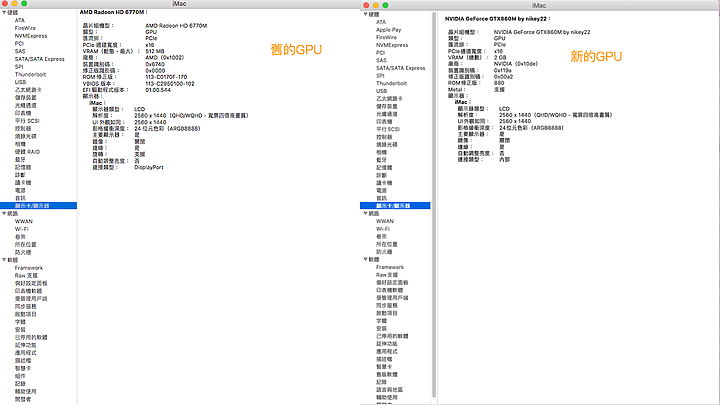Open SAS in the AMD Radeon window sidebar
Screen dimensions: 720x405
click(x=20, y=51)
